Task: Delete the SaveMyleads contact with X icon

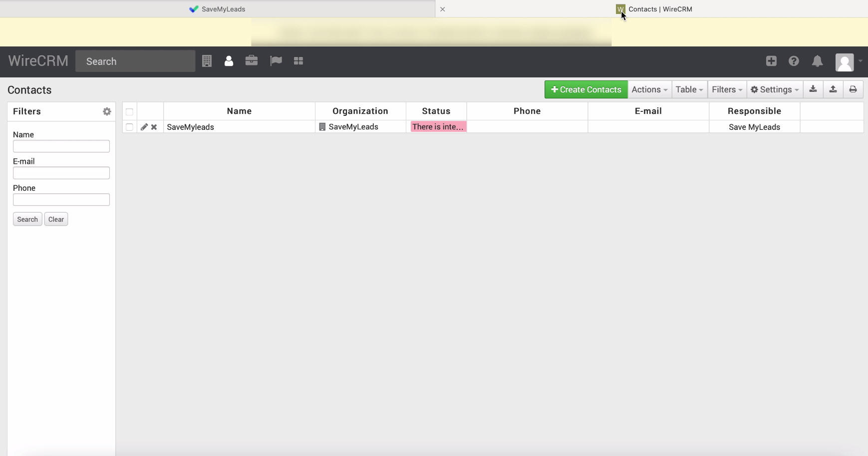Action: click(x=154, y=127)
